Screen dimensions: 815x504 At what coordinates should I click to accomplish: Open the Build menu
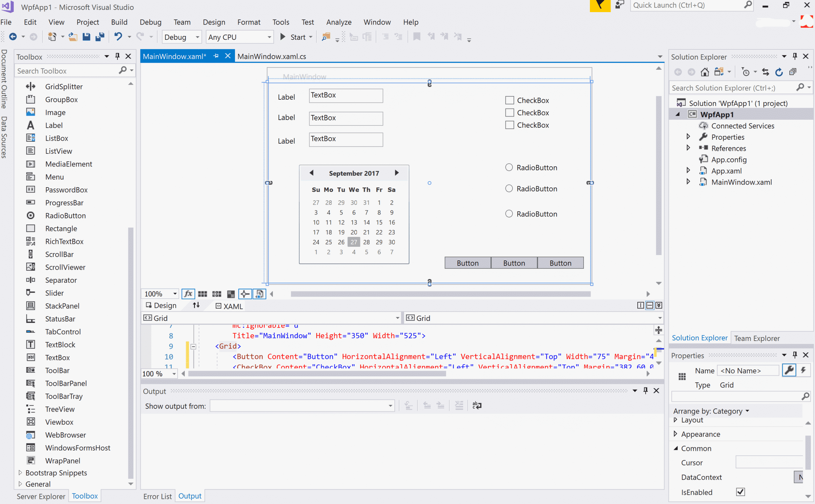[119, 22]
